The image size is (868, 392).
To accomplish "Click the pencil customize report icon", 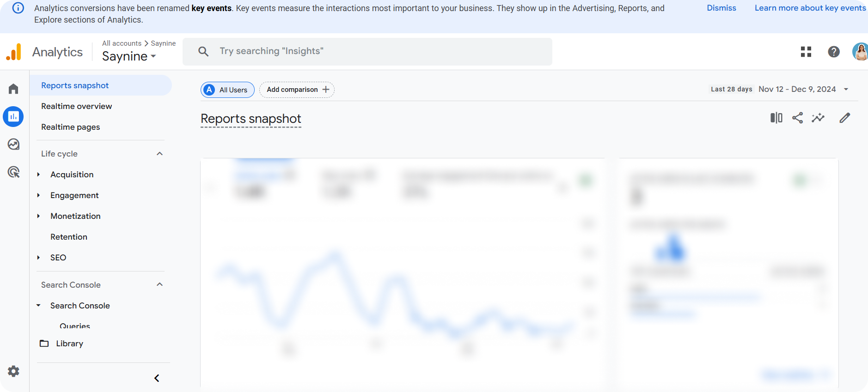I will (844, 118).
